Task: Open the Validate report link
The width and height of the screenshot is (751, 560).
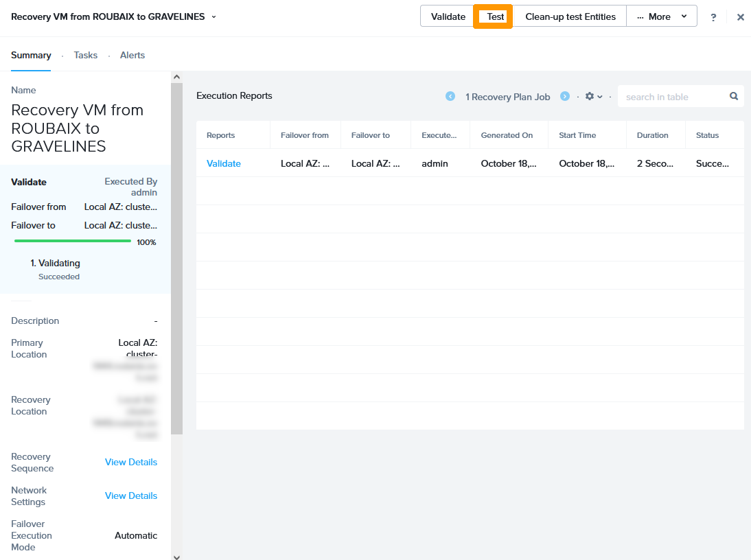Action: coord(224,163)
